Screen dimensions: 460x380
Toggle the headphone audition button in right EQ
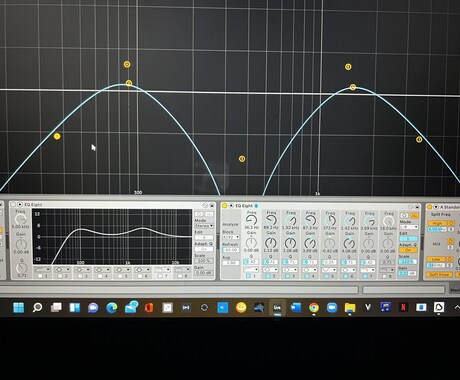point(404,216)
